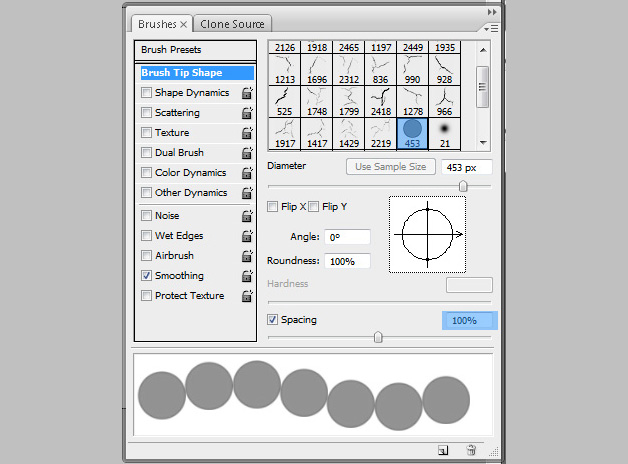The width and height of the screenshot is (628, 464).
Task: Pick the 966 crack brush preset
Action: click(445, 102)
